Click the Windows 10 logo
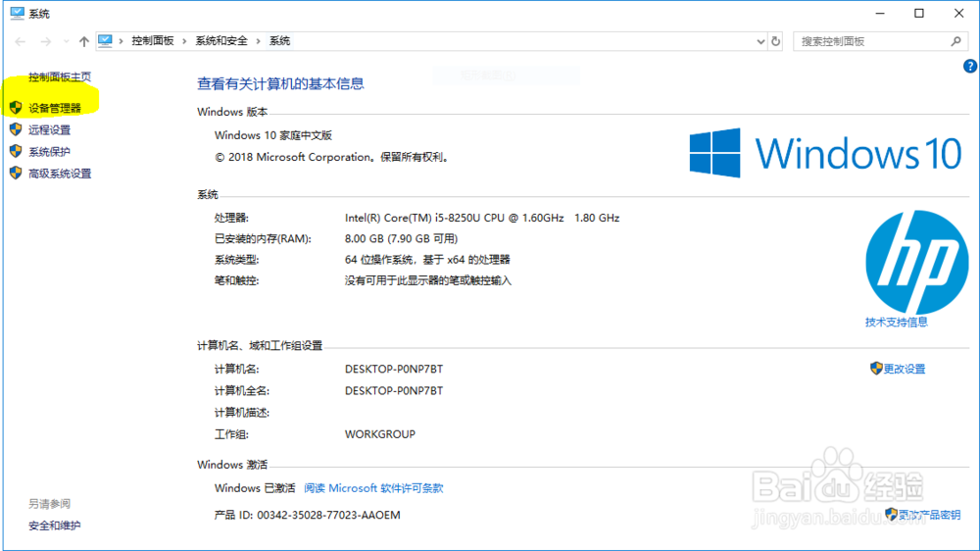The height and width of the screenshot is (551, 980). [825, 153]
